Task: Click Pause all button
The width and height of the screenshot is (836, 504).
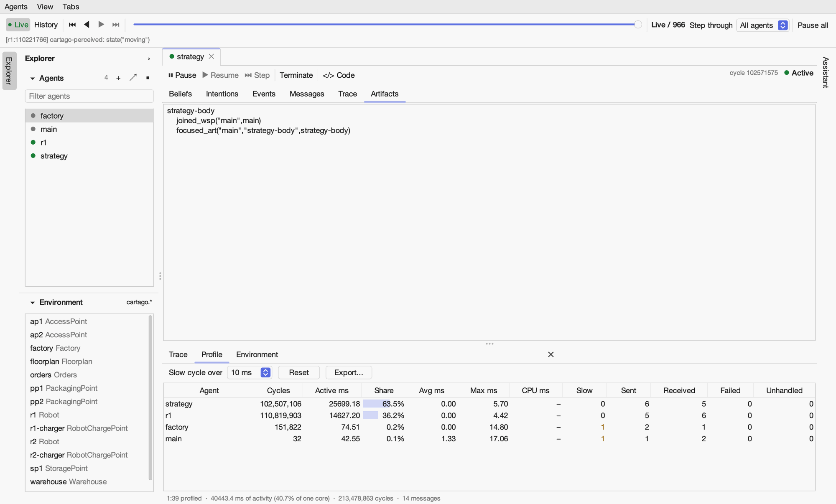Action: (813, 25)
